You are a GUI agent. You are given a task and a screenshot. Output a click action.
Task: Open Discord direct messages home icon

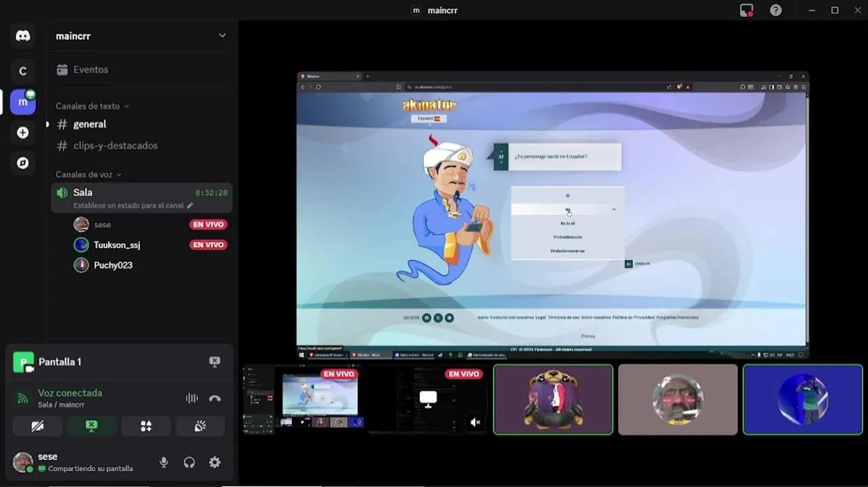pyautogui.click(x=23, y=36)
